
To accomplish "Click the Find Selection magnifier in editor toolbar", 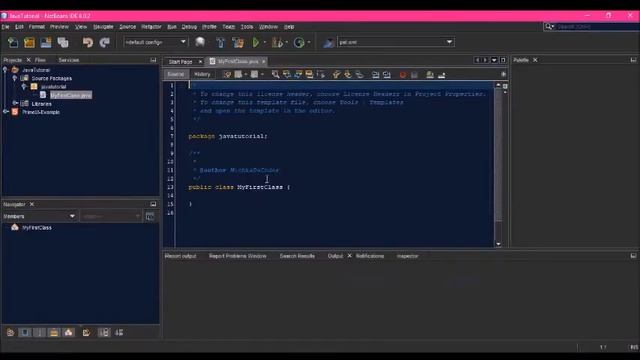I will point(276,74).
